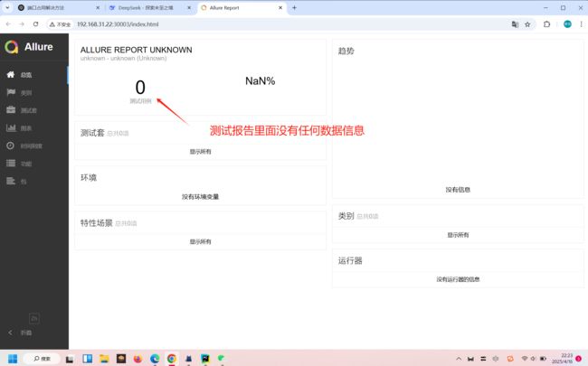Click the language switch icon in sidebar
588x366 pixels.
(x=34, y=318)
